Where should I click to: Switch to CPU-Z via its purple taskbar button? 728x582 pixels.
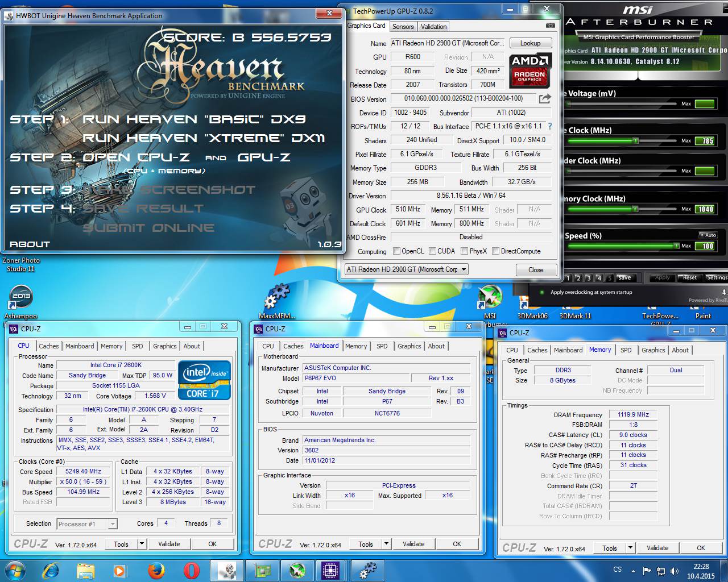coord(331,570)
